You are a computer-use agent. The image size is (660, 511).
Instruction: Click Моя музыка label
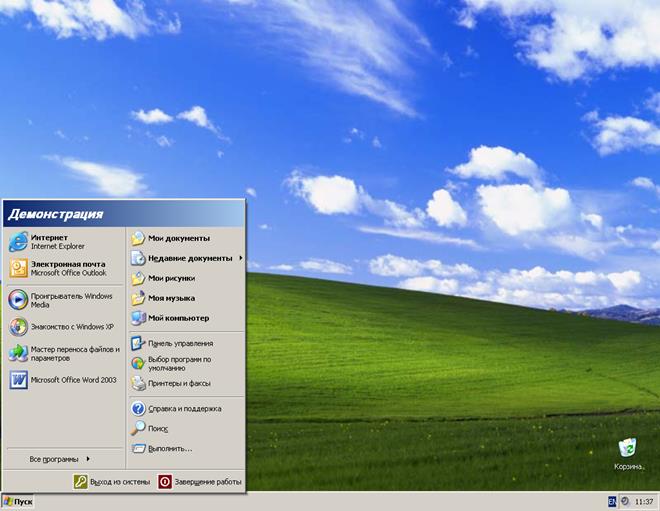coord(171,298)
